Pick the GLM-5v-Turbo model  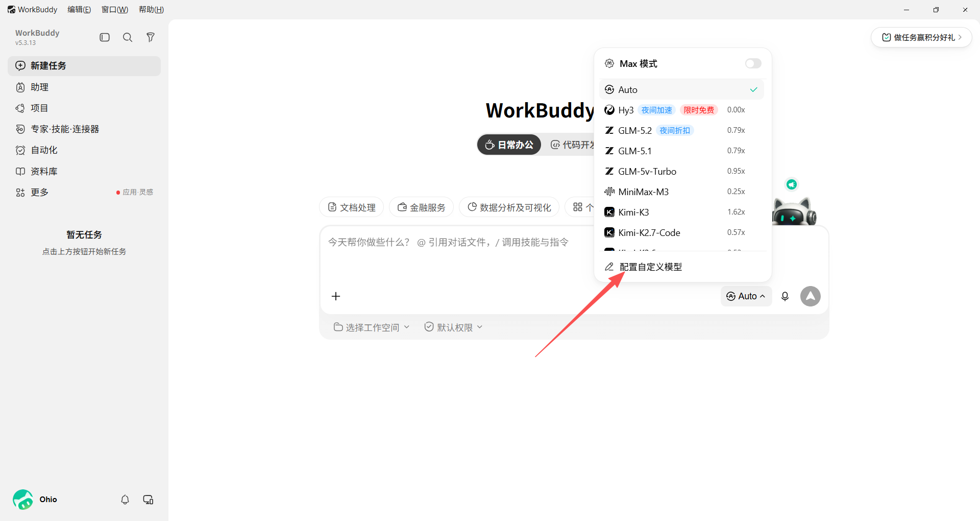coord(682,171)
